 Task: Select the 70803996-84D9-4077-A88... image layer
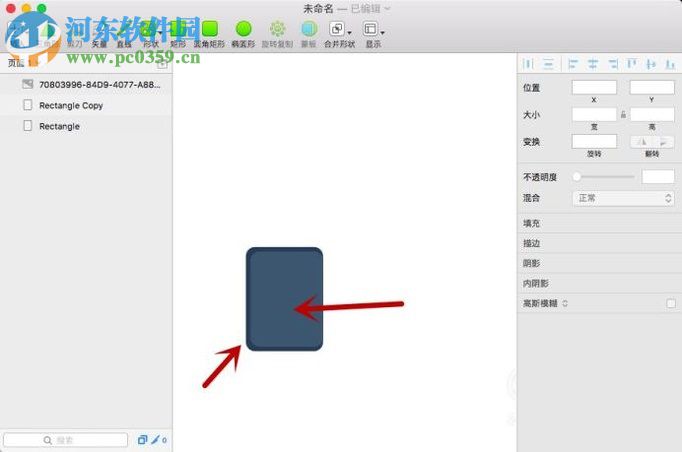pyautogui.click(x=86, y=84)
